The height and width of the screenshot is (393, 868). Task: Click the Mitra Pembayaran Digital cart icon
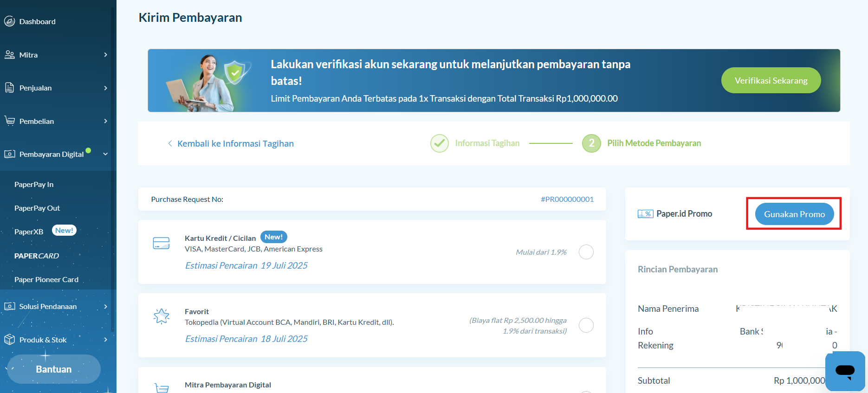pyautogui.click(x=161, y=388)
